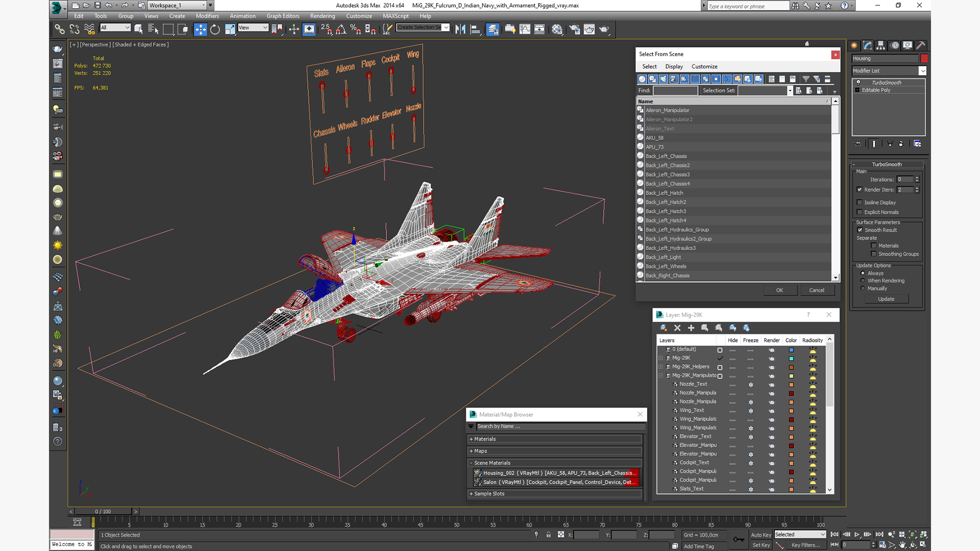Enable Smoothing Groups checkbox
This screenshot has width=980, height=551.
pyautogui.click(x=874, y=254)
